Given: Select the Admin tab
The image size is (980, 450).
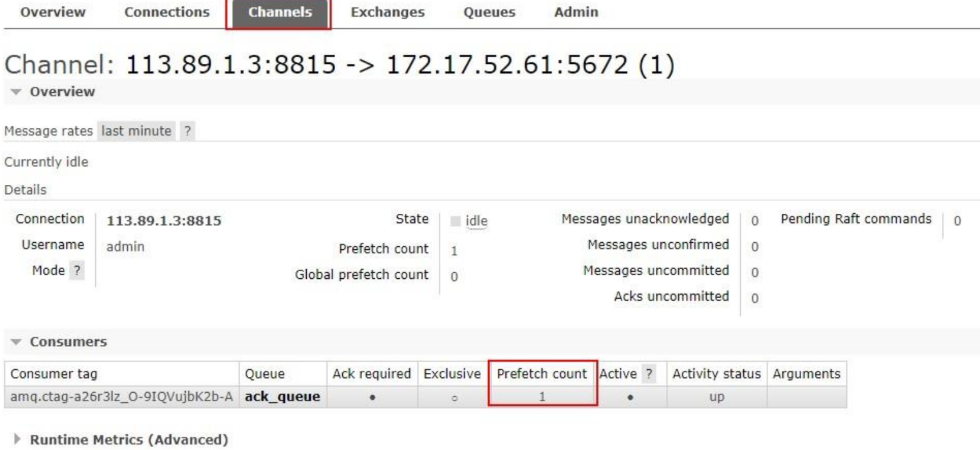Looking at the screenshot, I should click(x=576, y=12).
